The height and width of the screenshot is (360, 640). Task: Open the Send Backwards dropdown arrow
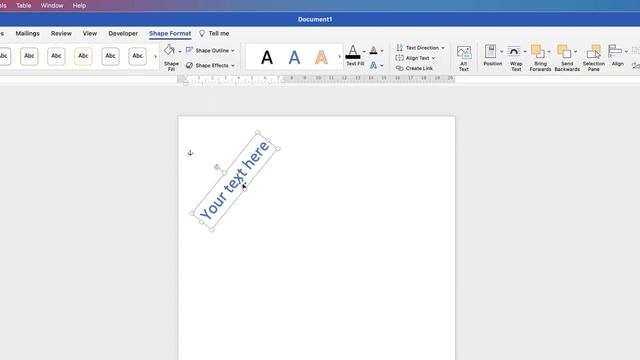576,52
